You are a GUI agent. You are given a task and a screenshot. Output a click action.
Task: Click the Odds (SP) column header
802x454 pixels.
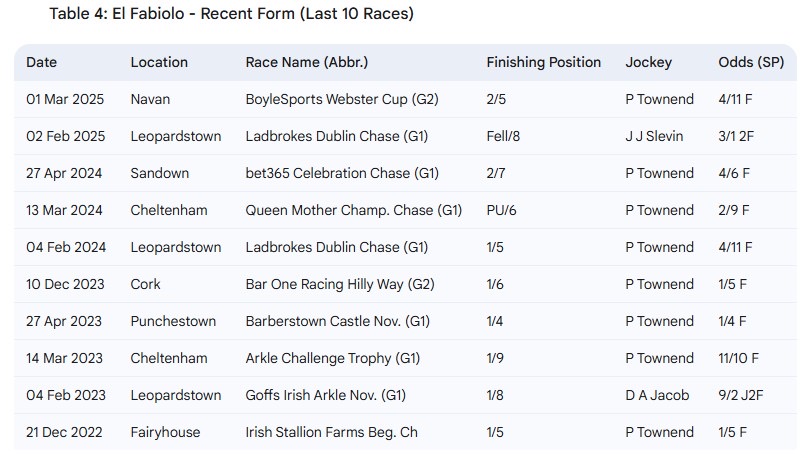tap(751, 62)
